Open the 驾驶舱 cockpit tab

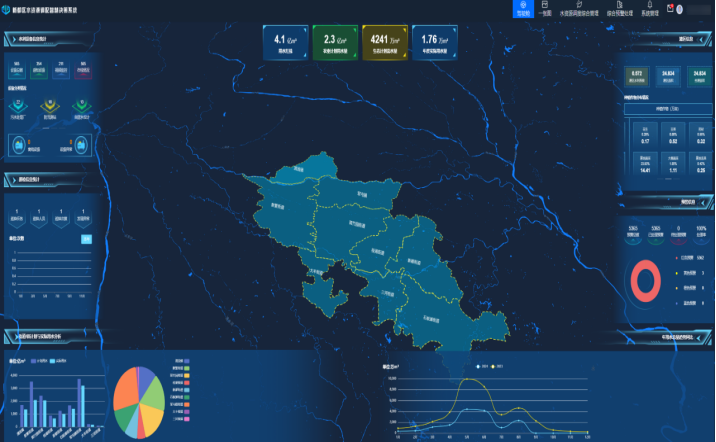tap(522, 10)
